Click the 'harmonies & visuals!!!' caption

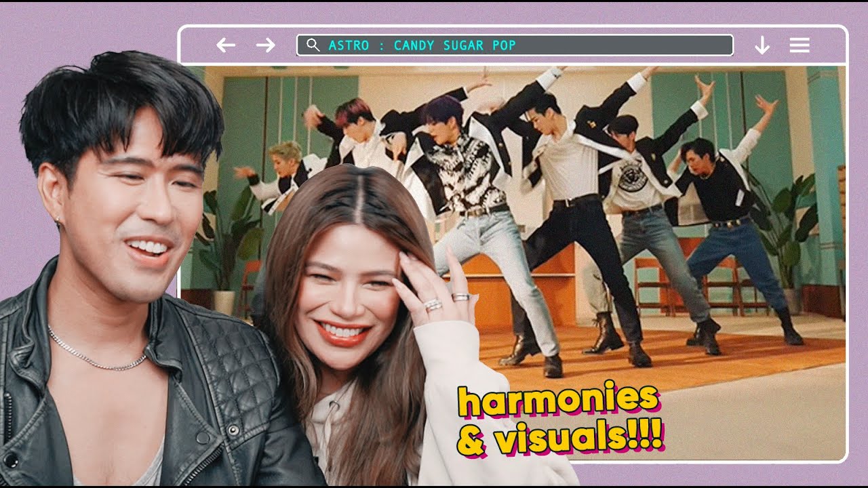click(x=560, y=421)
